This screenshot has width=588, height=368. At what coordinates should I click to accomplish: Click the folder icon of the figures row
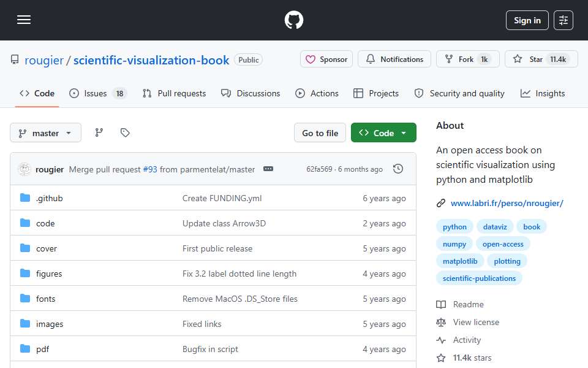[25, 273]
